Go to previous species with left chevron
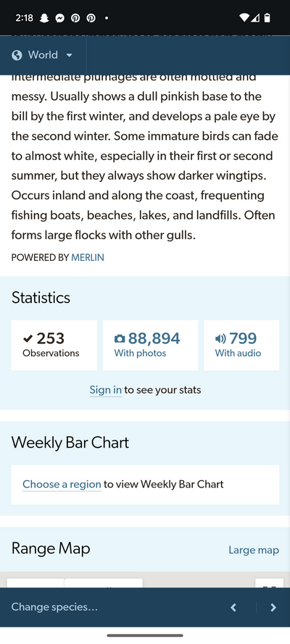Viewport: 290px width, 644px height. tap(233, 608)
